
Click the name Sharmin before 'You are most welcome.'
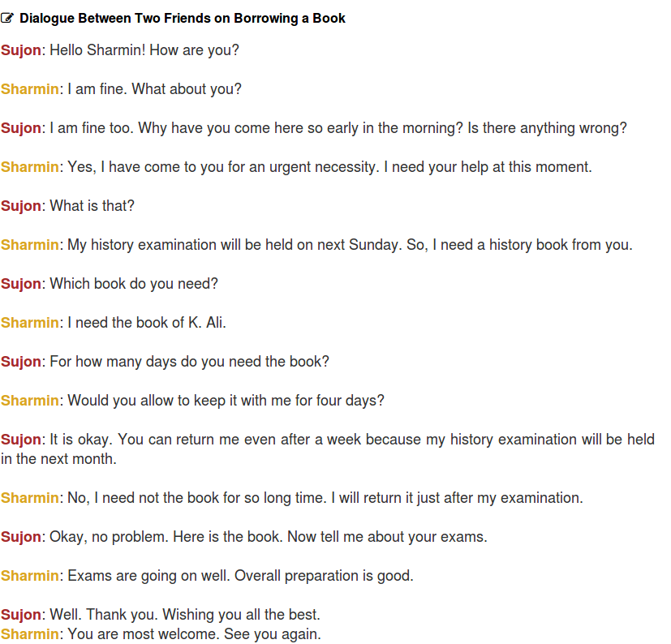[29, 634]
